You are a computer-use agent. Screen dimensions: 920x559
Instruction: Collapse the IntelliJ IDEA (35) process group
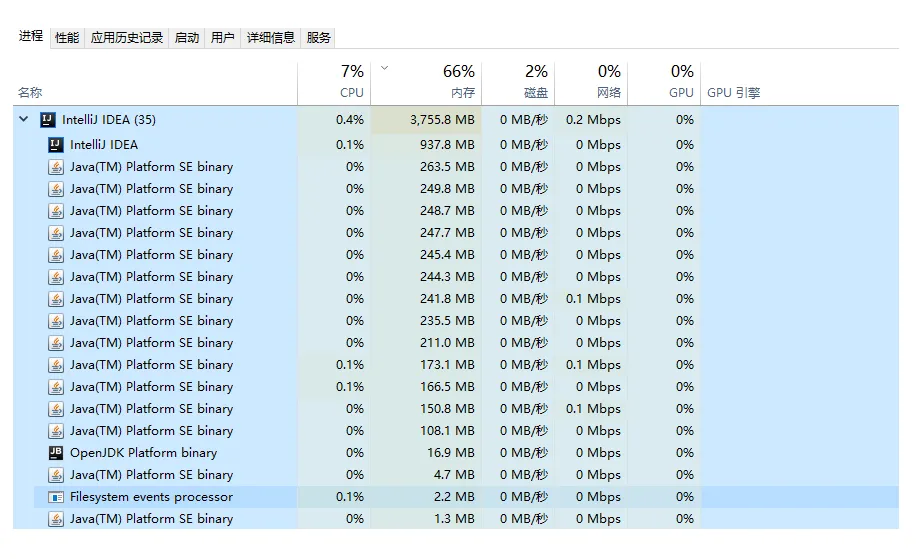(x=23, y=119)
